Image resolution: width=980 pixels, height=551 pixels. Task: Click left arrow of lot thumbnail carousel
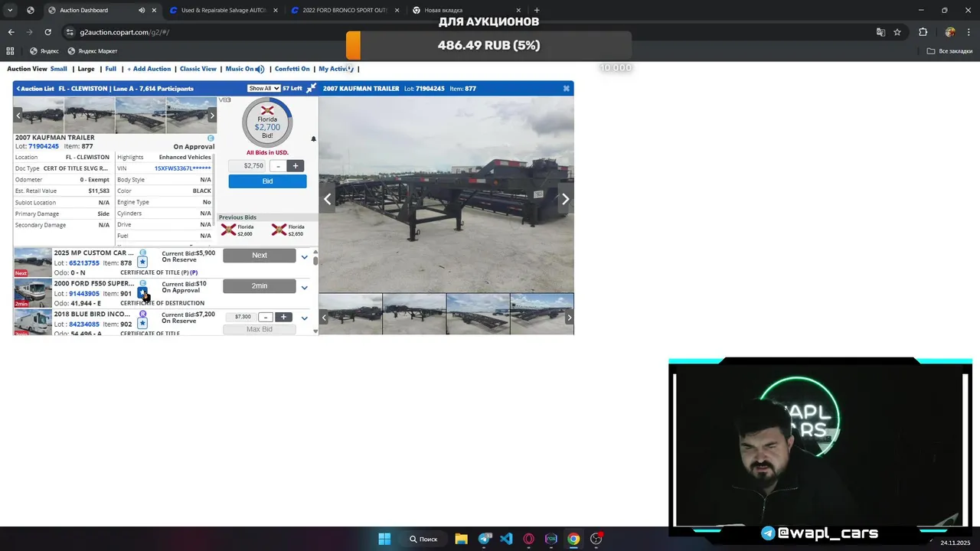[x=18, y=116]
